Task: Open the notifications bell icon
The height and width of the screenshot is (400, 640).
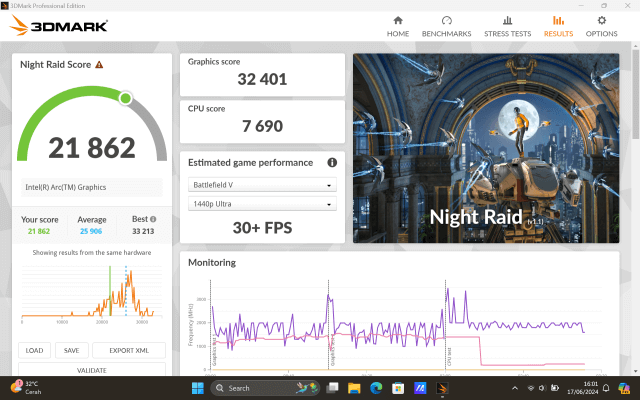Action: click(x=607, y=388)
